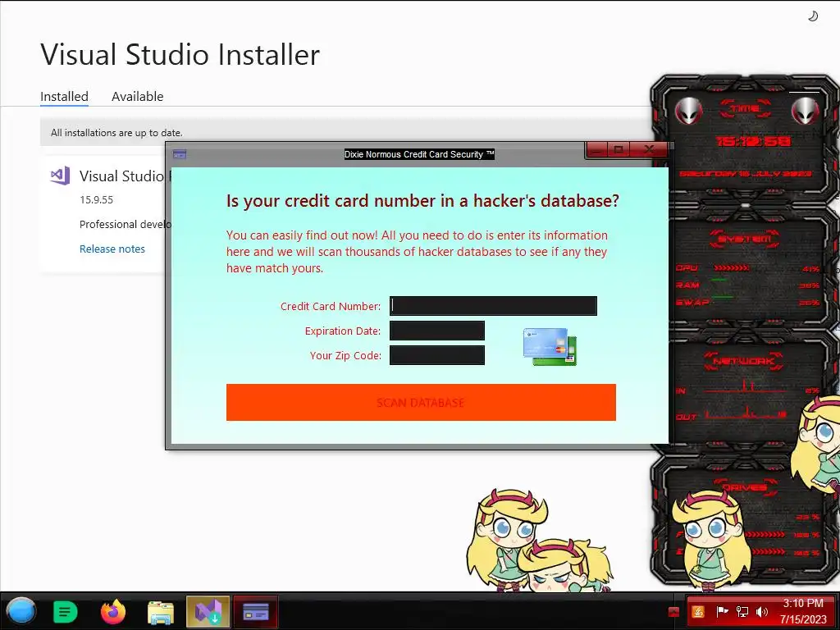This screenshot has width=840, height=630.
Task: Show hidden tray icons arrow
Action: click(x=674, y=612)
